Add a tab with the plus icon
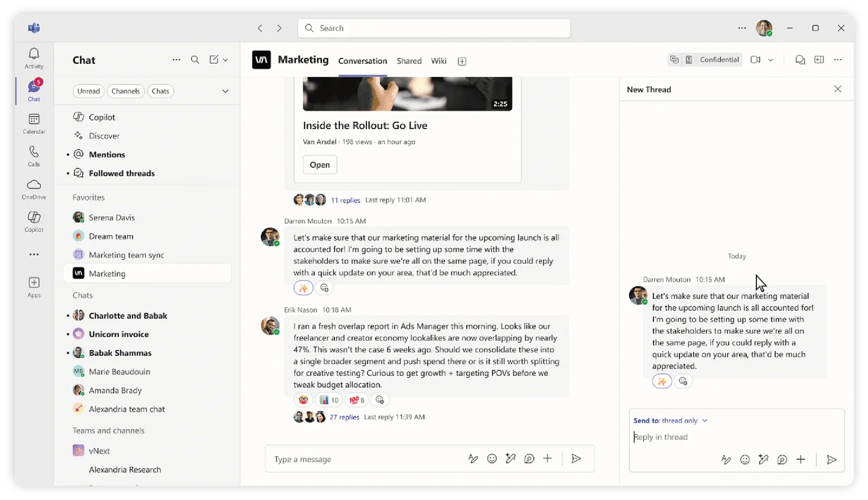868x500 pixels. click(x=462, y=61)
